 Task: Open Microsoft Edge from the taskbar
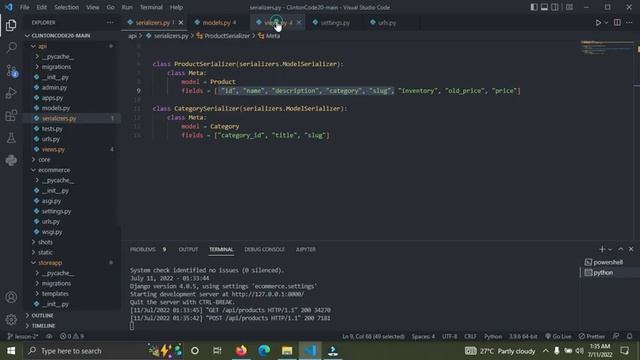click(264, 351)
